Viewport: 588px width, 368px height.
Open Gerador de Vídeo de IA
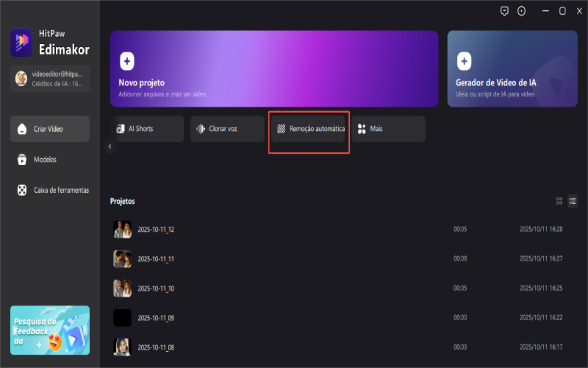pyautogui.click(x=512, y=68)
